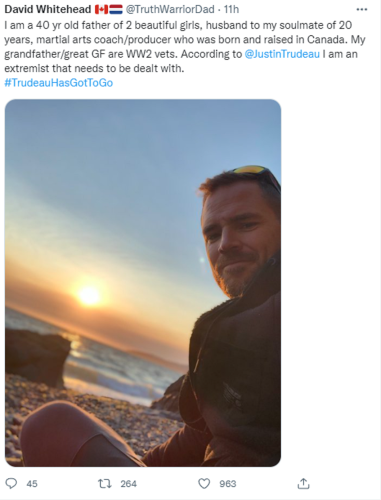This screenshot has width=381, height=500.
Task: Open the 11h timestamp link
Action: (231, 9)
